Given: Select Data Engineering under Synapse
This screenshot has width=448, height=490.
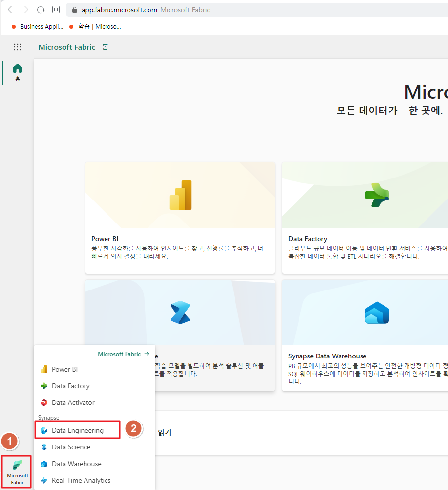Looking at the screenshot, I should [77, 430].
